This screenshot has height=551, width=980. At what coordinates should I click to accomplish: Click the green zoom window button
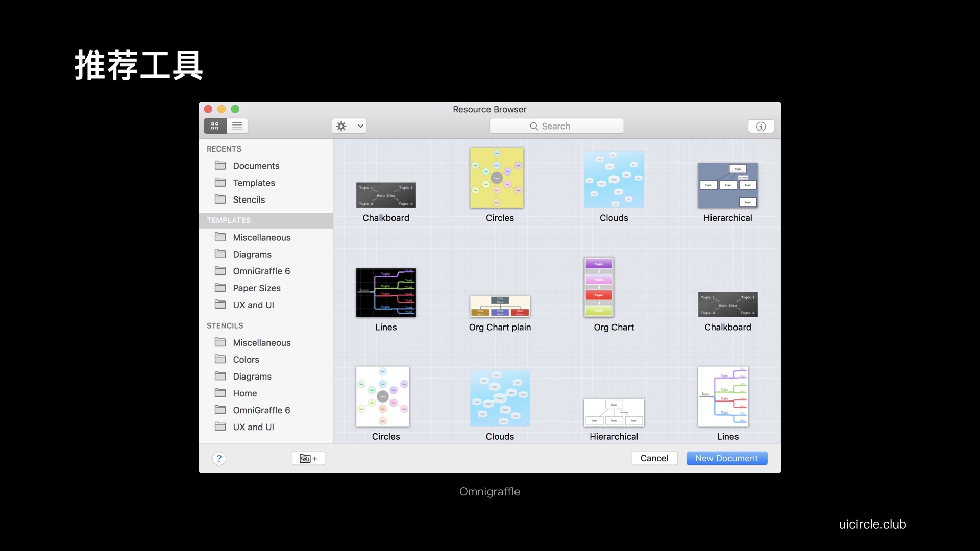(235, 109)
